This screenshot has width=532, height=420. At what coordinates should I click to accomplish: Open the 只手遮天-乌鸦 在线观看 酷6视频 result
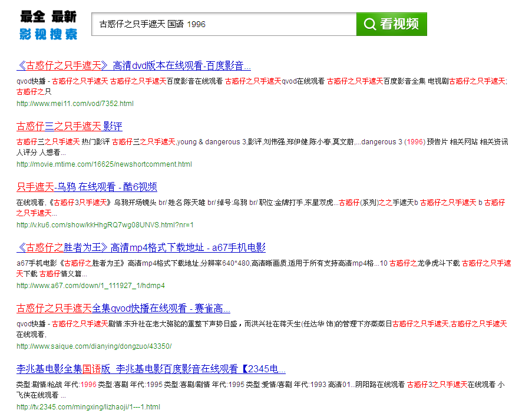click(87, 187)
